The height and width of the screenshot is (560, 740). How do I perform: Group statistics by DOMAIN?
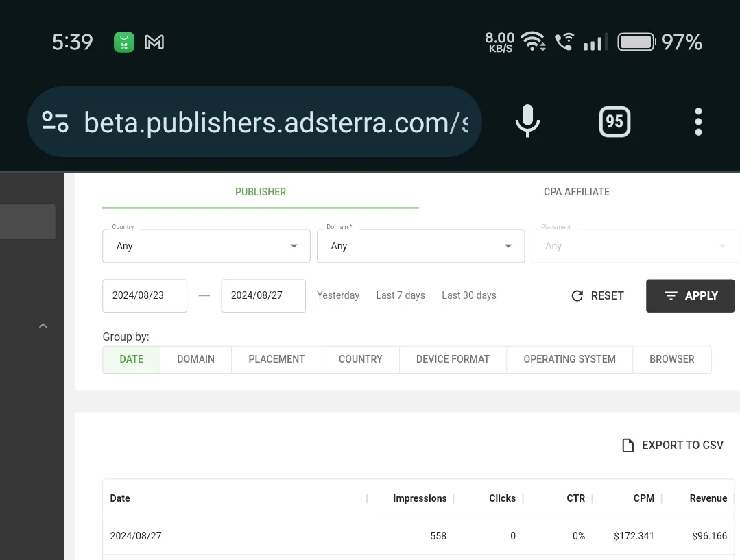[x=196, y=359]
